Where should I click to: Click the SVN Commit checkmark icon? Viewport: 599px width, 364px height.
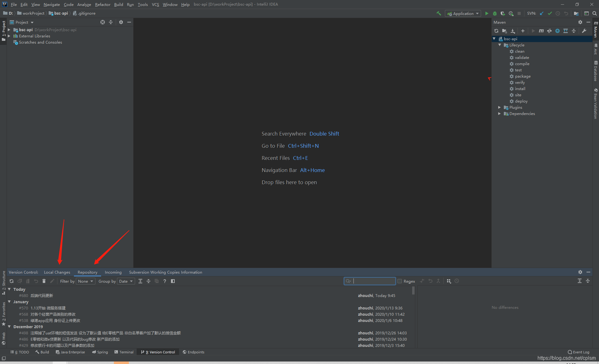(x=550, y=13)
